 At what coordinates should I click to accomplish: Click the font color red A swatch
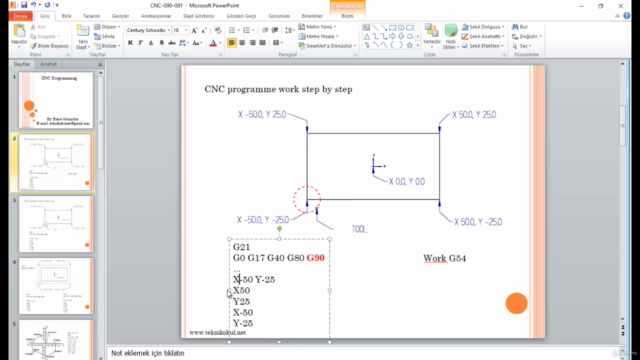(213, 43)
